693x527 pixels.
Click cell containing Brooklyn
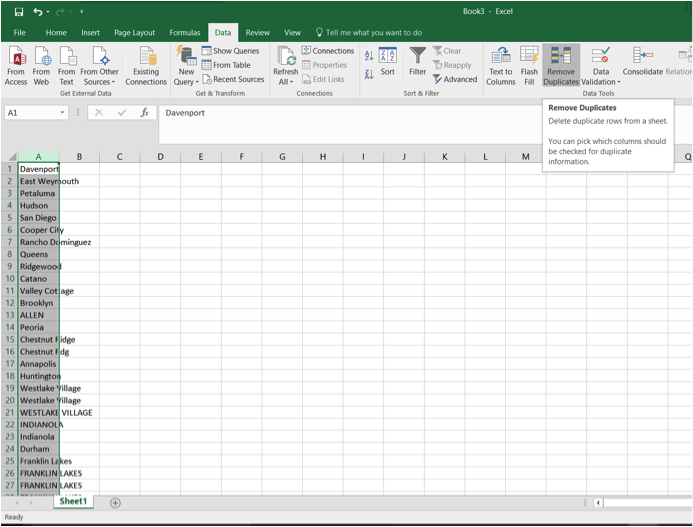(38, 303)
